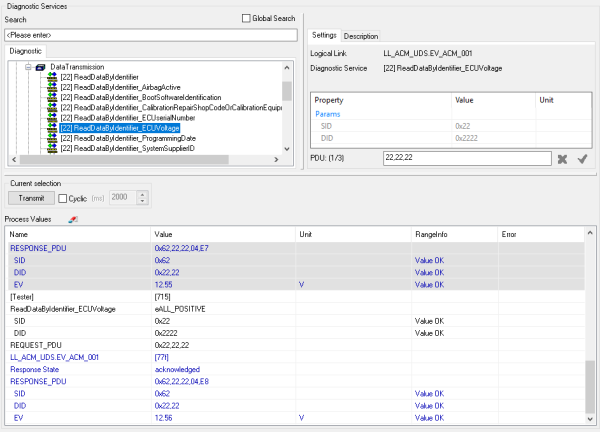Select ReadDataByIdentifier_SystemSupplierID tree item
The image size is (600, 432).
[127, 148]
